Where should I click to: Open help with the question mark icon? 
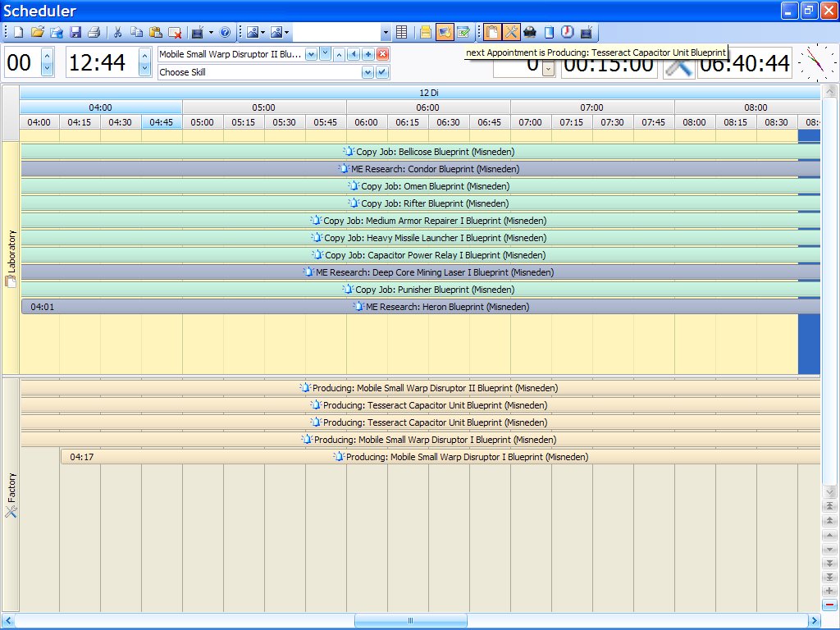click(x=226, y=33)
